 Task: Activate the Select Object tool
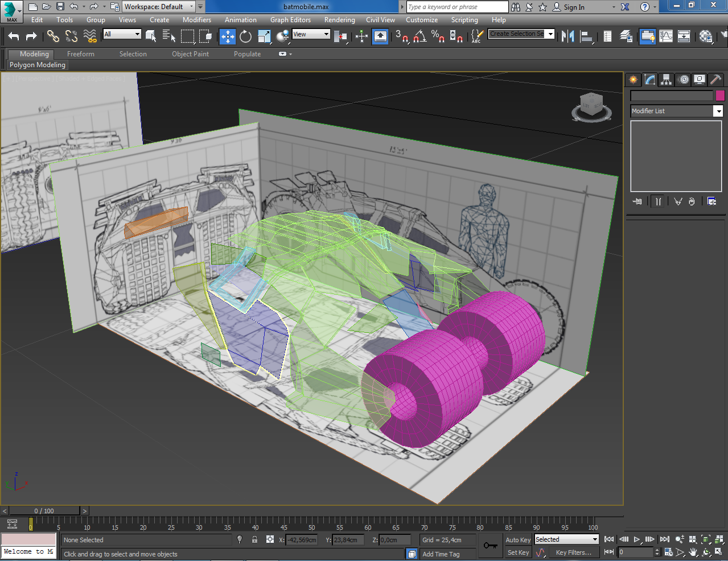[151, 36]
